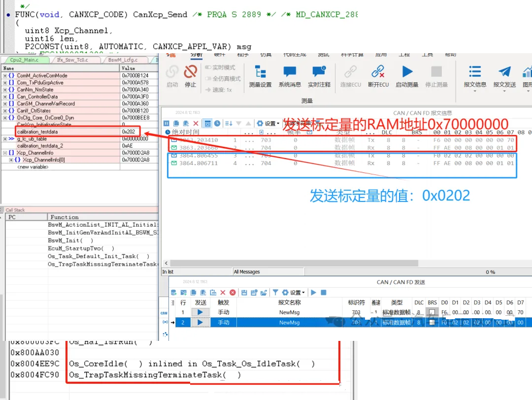
Task: Expand the Com_TxPduGrpActive variable
Action: pos(5,83)
